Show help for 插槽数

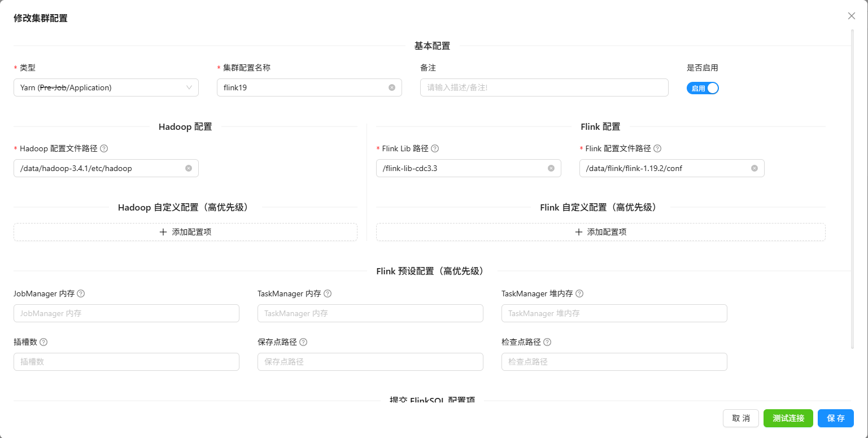[x=43, y=342]
